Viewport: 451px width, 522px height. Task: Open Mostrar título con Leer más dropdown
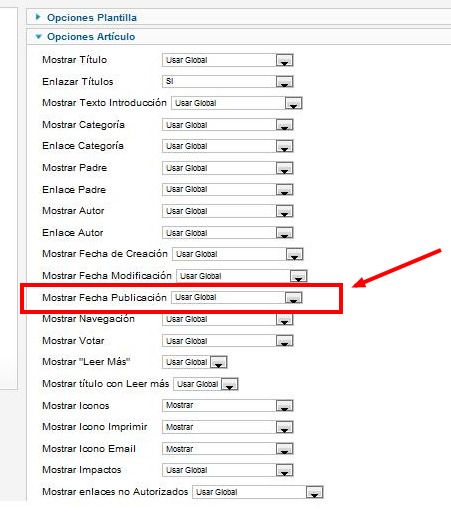tap(206, 384)
